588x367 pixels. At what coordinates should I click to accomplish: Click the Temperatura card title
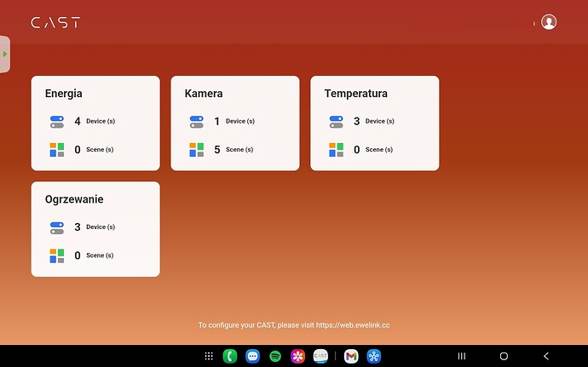(356, 94)
